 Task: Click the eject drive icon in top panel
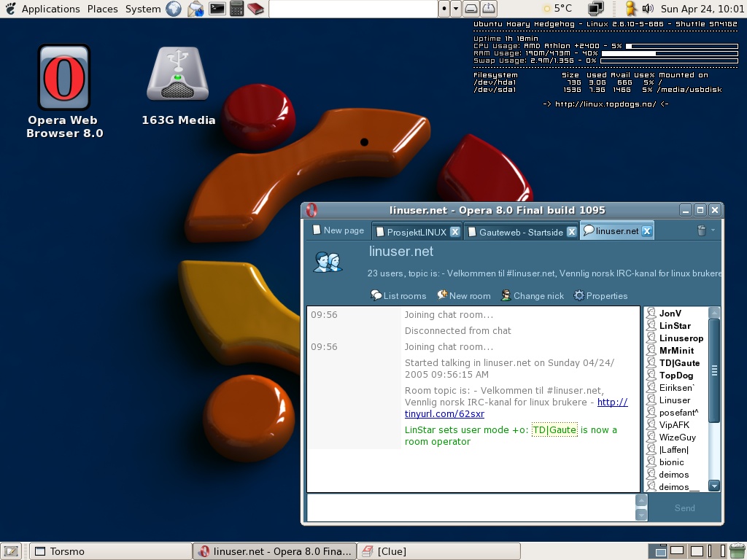tap(489, 9)
